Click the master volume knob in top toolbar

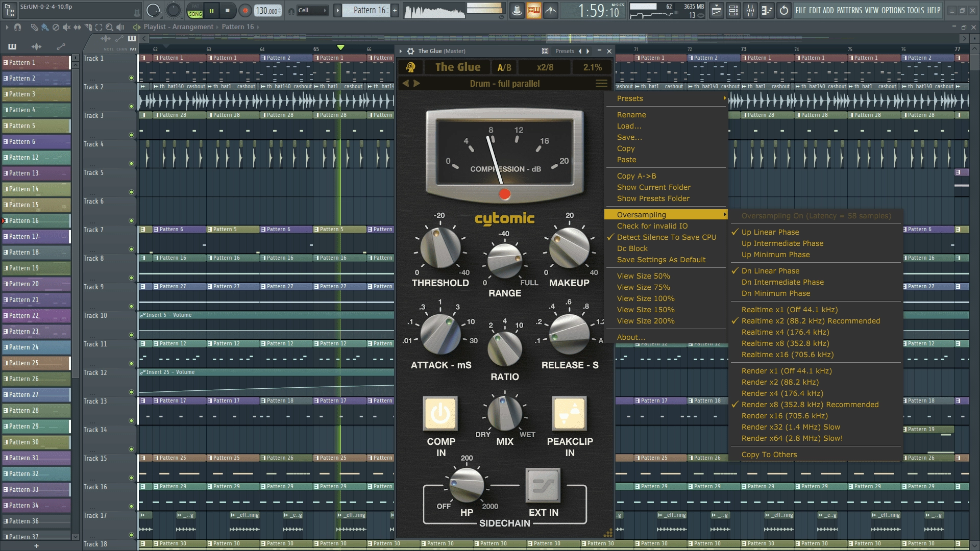pyautogui.click(x=153, y=10)
